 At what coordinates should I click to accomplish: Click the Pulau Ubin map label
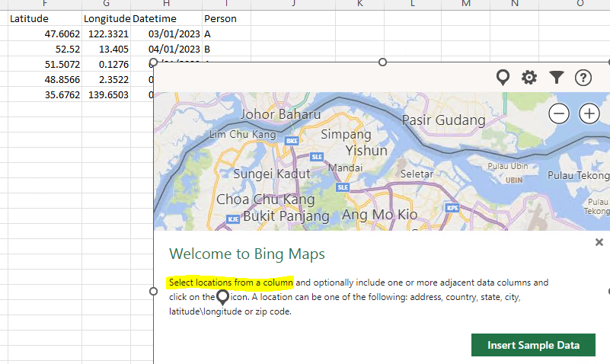(x=508, y=166)
